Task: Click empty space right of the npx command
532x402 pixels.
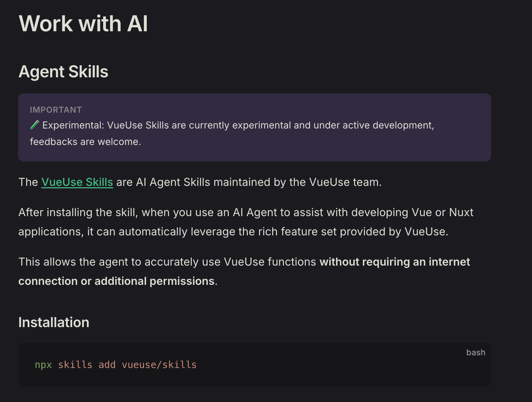Action: tap(326, 365)
